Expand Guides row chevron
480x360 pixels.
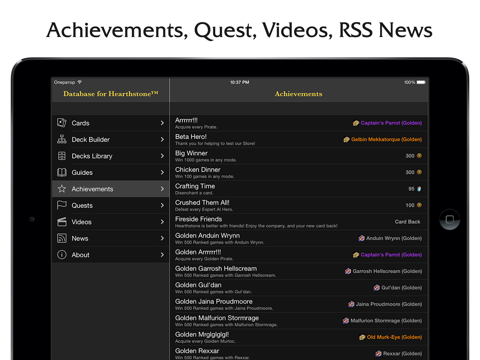click(x=162, y=172)
